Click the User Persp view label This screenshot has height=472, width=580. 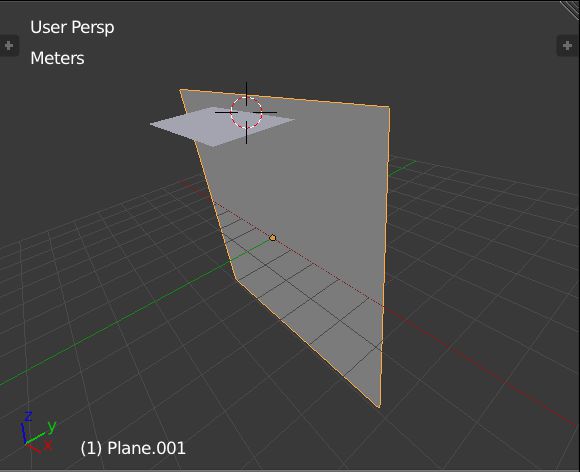pyautogui.click(x=72, y=27)
